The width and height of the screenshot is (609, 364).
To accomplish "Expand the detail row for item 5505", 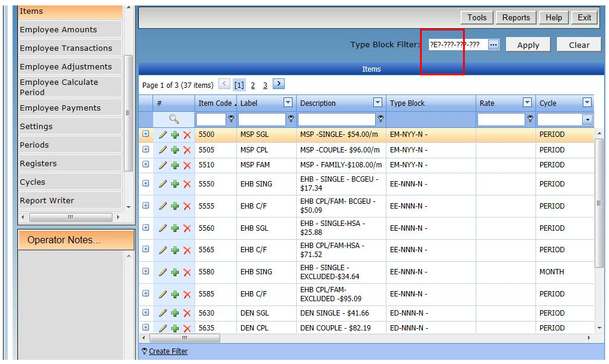I will [x=145, y=149].
